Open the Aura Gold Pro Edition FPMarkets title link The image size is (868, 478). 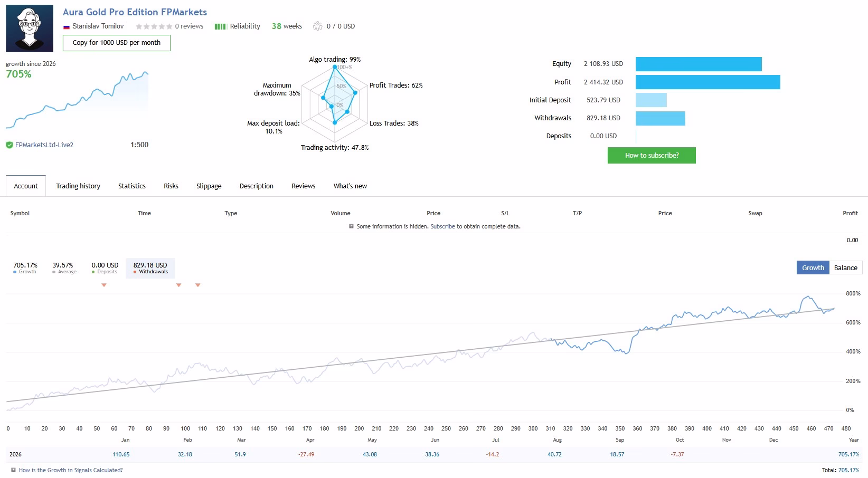click(135, 12)
